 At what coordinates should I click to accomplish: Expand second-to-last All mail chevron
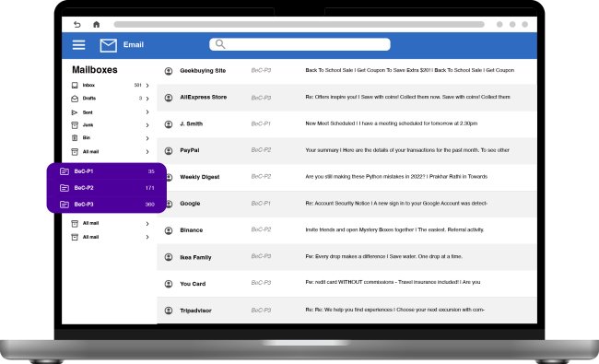click(x=147, y=223)
